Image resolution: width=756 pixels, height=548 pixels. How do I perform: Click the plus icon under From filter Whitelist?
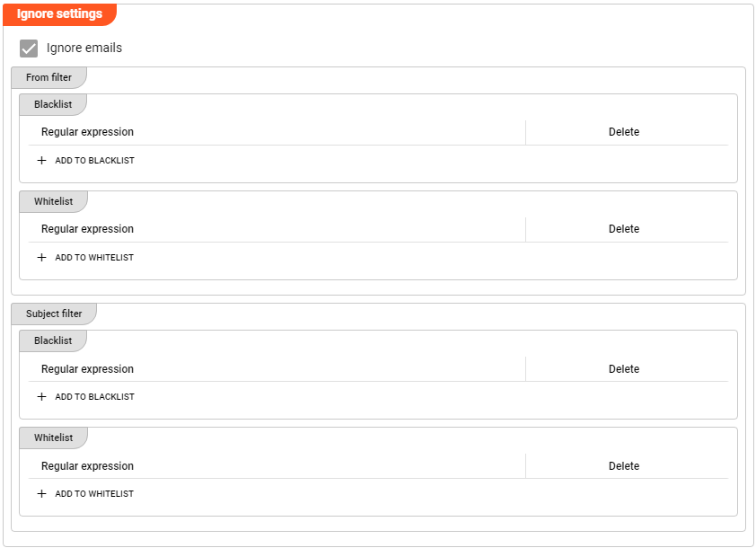pyautogui.click(x=41, y=258)
